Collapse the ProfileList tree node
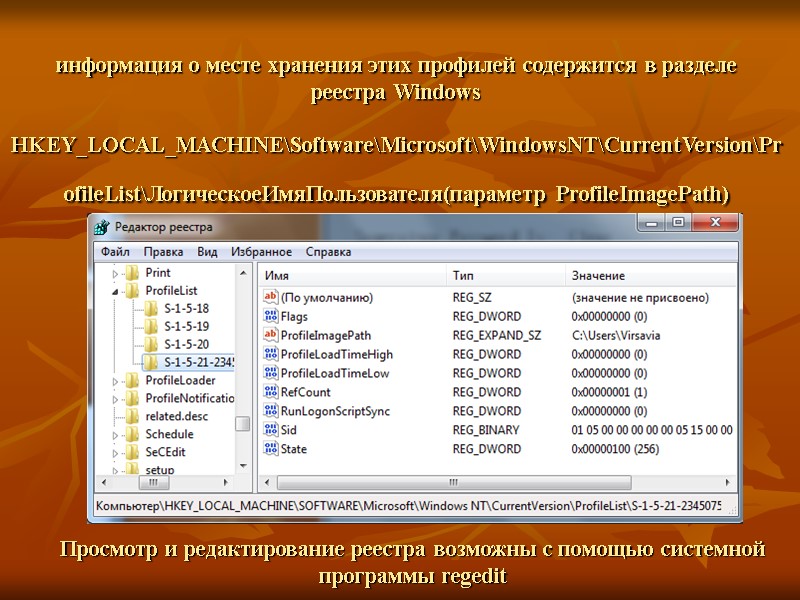The image size is (800, 600). tap(115, 292)
